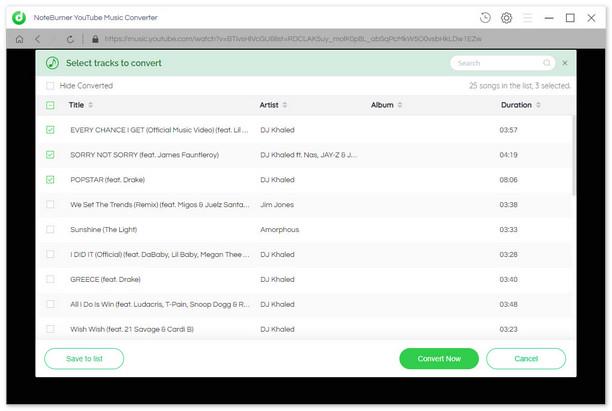
Task: Check We Set The Trends track
Action: pos(50,205)
